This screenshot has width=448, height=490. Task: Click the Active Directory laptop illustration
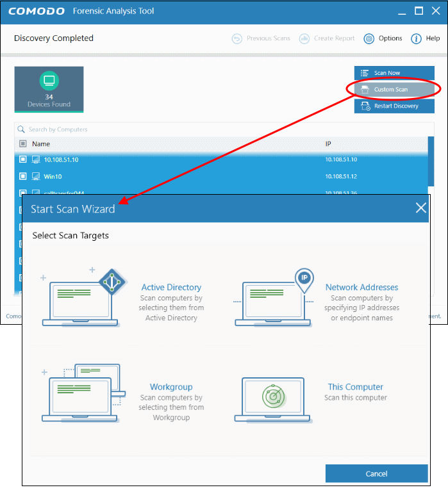[x=85, y=297]
